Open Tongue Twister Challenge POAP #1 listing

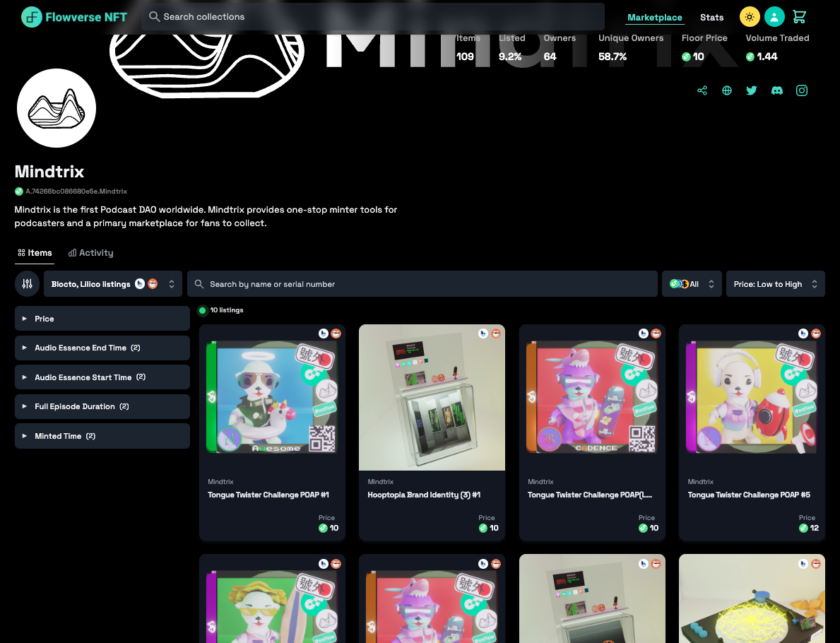point(268,495)
